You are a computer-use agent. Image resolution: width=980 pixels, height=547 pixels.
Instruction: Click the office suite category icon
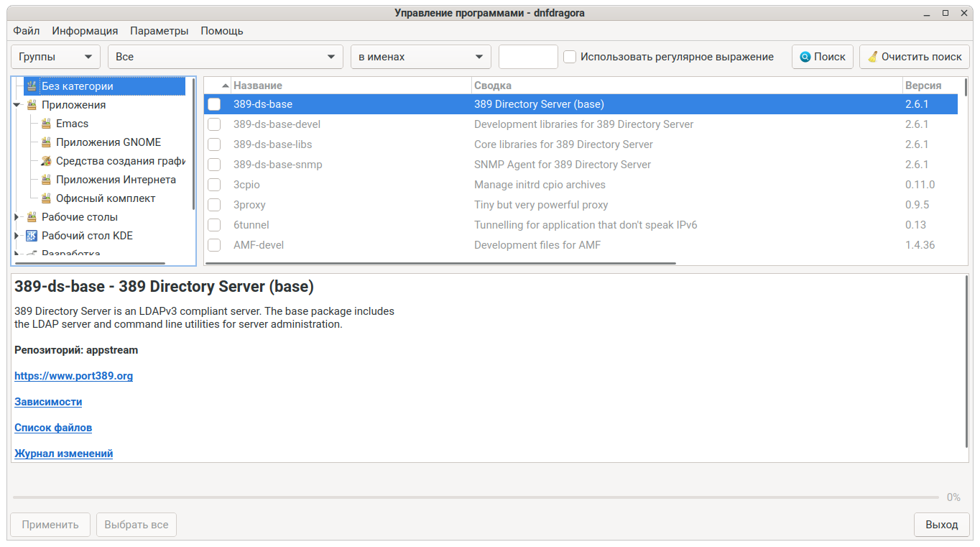46,198
